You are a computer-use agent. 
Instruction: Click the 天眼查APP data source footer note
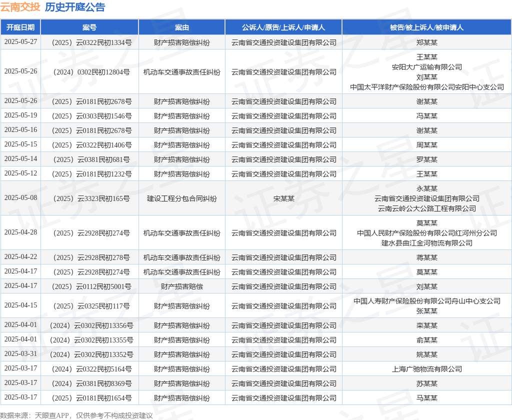(x=76, y=415)
